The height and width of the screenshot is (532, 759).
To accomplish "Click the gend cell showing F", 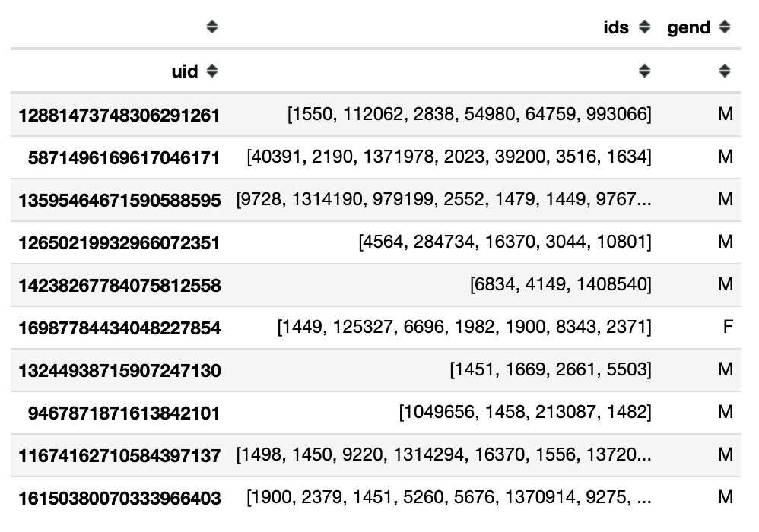I will pos(728,328).
